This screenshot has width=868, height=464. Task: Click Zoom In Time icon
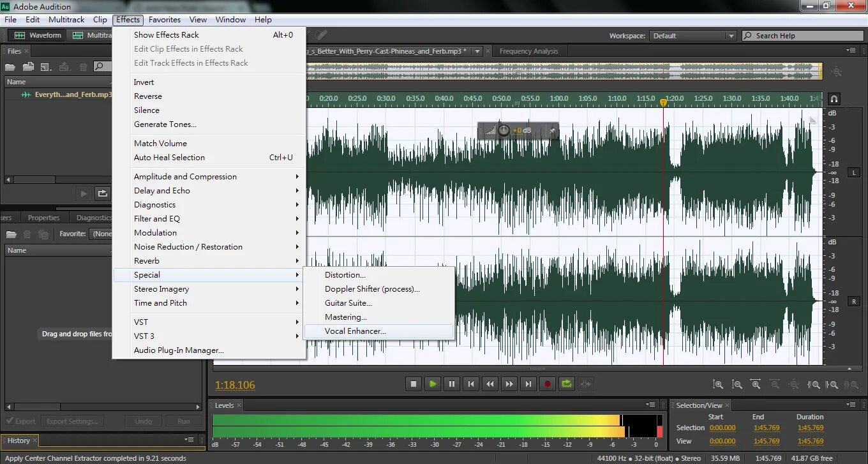point(756,384)
